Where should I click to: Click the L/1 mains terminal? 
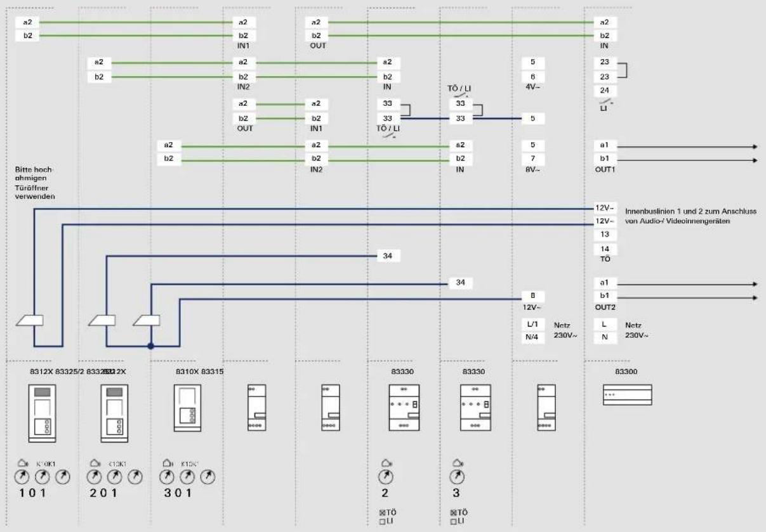point(533,324)
